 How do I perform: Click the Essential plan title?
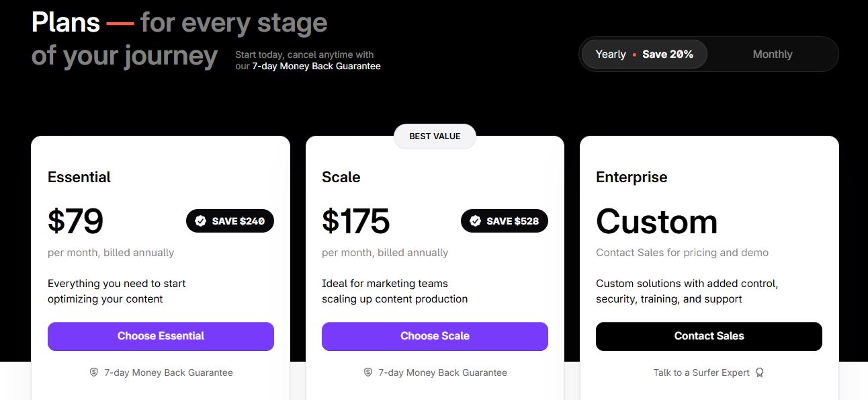[79, 177]
